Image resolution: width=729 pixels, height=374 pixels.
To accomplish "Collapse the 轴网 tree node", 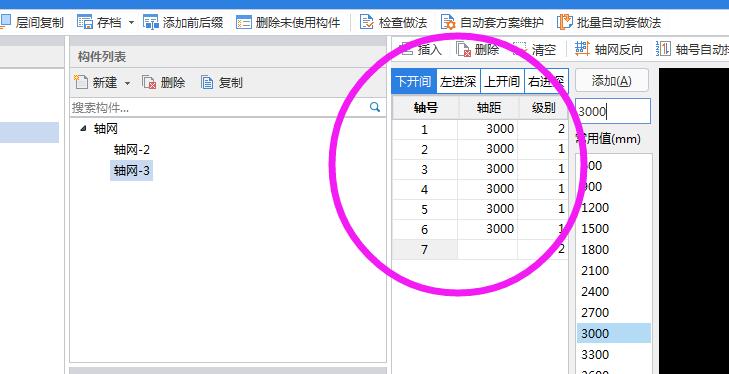I will (83, 128).
